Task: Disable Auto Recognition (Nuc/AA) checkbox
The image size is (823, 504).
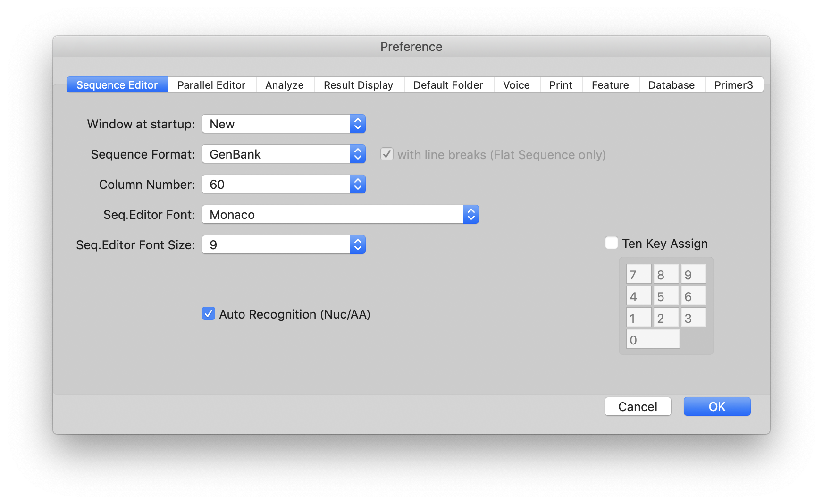Action: tap(209, 314)
